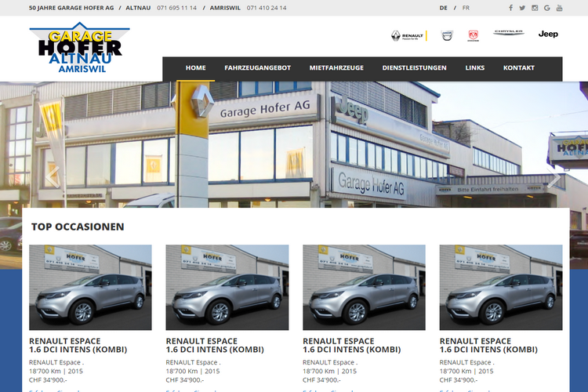588x392 pixels.
Task: Click fourth card's 18'700 Km | 2015 text
Action: tap(466, 371)
